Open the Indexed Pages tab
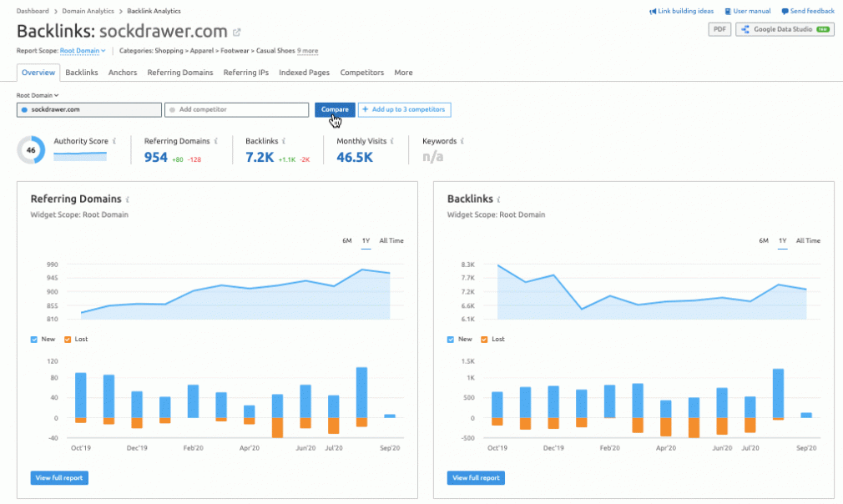The image size is (843, 504). (305, 73)
